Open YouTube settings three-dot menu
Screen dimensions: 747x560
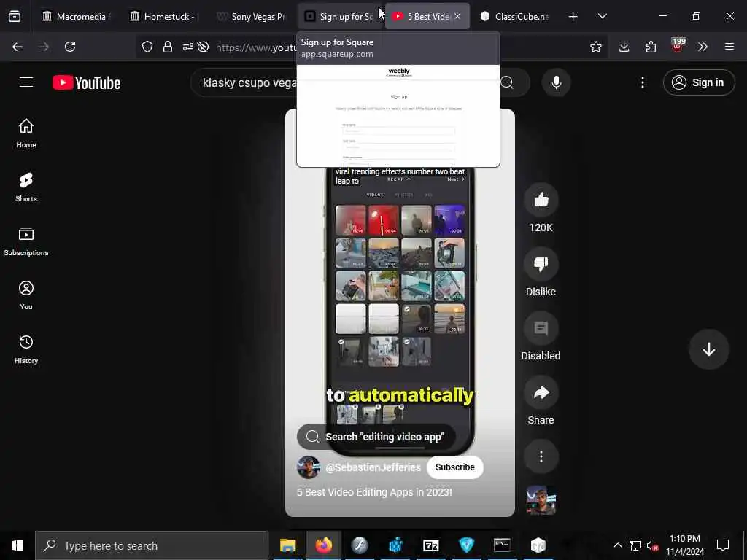click(642, 82)
